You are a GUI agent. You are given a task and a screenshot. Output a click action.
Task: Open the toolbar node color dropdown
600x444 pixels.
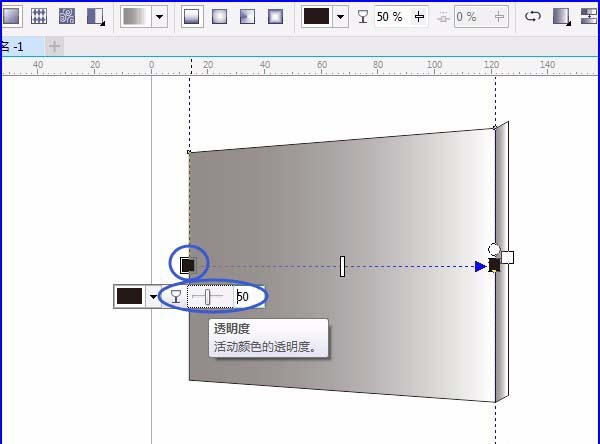point(340,16)
